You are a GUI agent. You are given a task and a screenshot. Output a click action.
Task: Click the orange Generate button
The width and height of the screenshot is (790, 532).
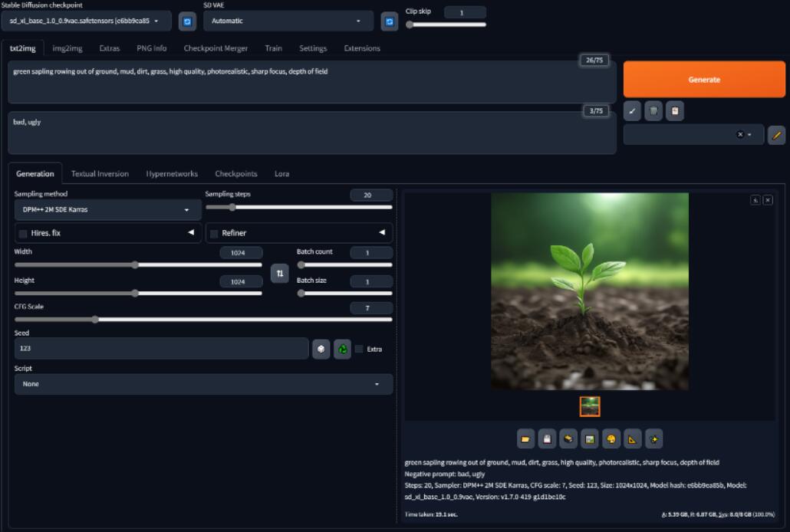coord(704,80)
